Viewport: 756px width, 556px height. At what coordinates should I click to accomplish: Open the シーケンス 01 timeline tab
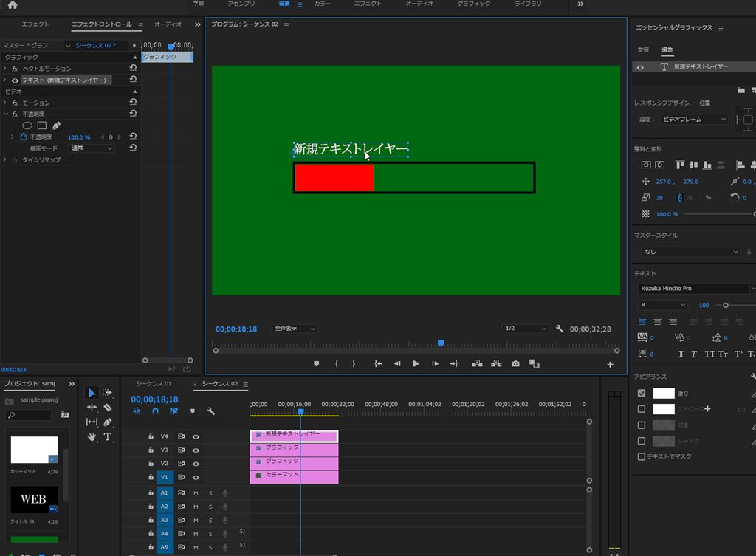pos(153,384)
